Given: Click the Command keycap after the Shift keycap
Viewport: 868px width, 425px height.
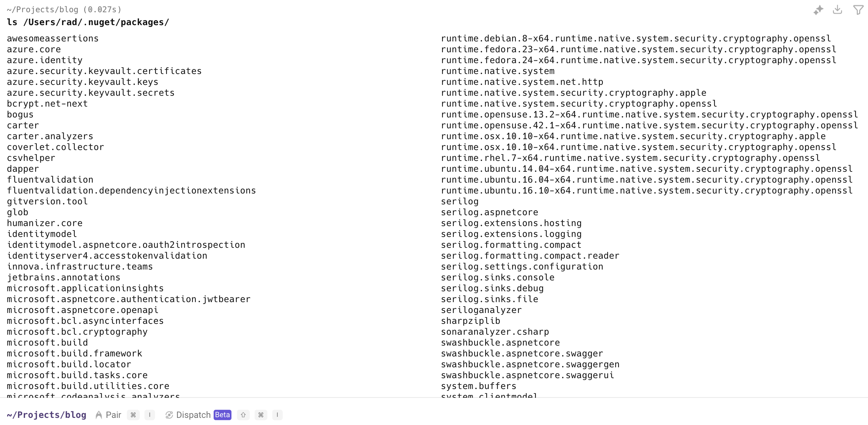Looking at the screenshot, I should coord(261,415).
